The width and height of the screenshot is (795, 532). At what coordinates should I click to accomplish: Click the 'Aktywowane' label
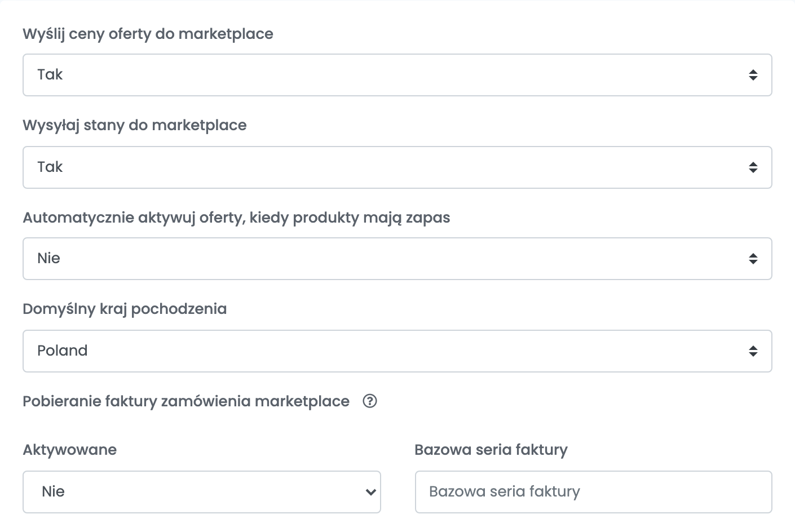pos(70,450)
